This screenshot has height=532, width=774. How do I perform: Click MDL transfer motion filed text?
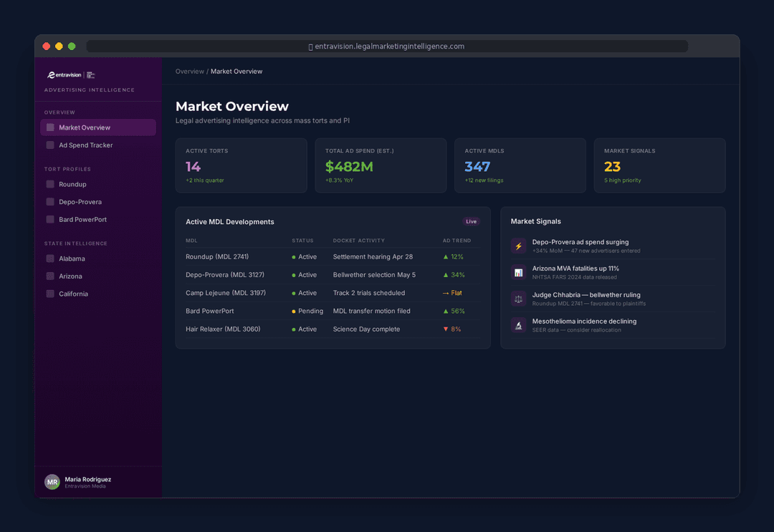pyautogui.click(x=372, y=311)
